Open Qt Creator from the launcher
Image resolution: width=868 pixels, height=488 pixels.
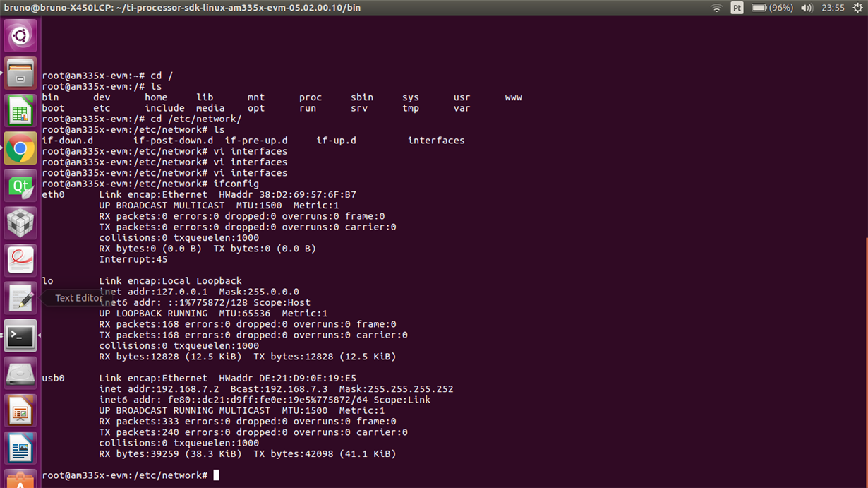20,186
